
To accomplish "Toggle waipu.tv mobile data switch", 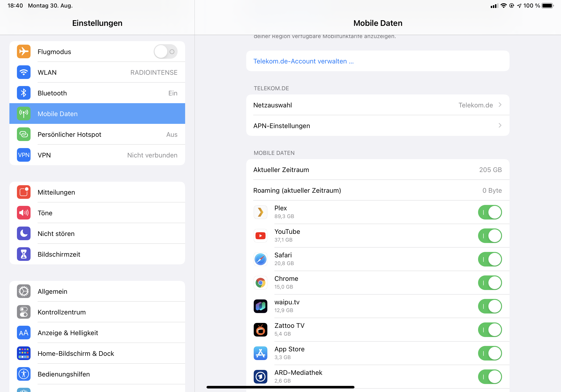I will 490,306.
